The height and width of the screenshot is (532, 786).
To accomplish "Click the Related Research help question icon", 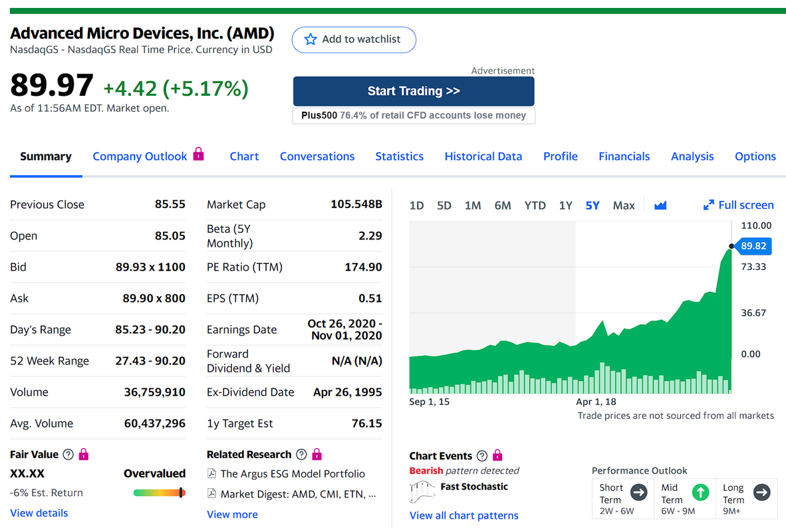I will click(301, 454).
